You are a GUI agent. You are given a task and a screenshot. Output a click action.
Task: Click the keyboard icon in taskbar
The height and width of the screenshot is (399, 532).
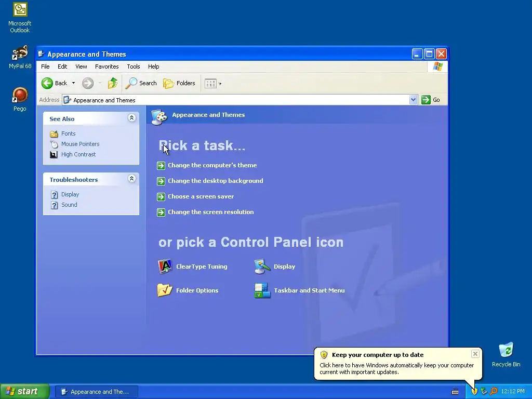click(x=455, y=392)
